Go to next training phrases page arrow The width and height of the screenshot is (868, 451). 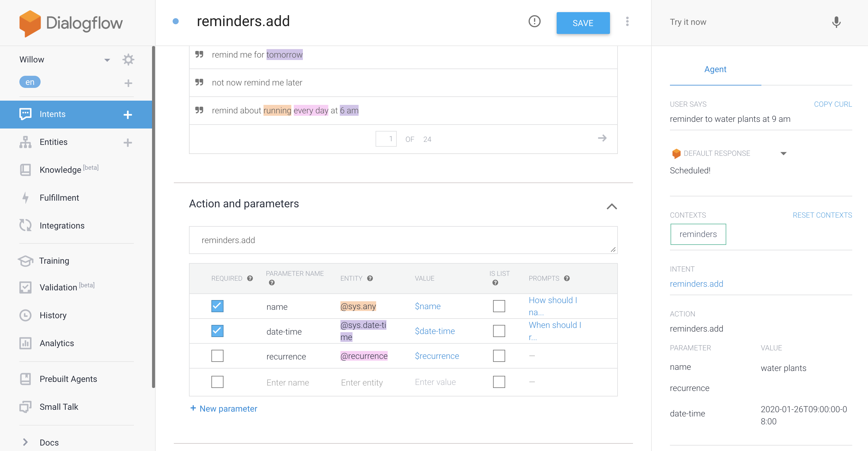[602, 138]
